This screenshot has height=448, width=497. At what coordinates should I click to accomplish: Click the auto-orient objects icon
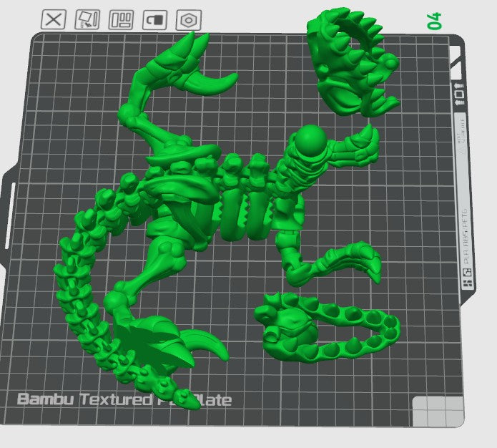tap(87, 19)
